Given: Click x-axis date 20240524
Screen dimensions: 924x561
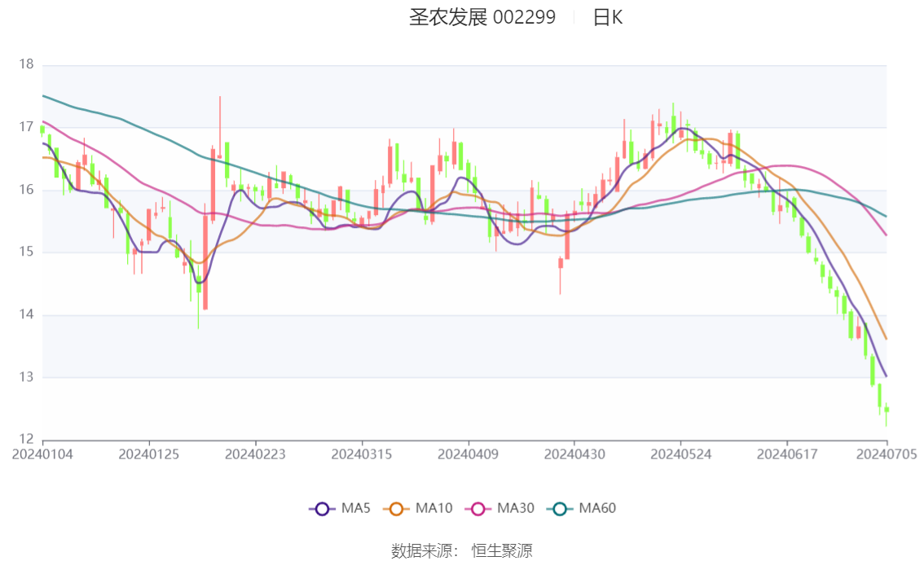Looking at the screenshot, I should 680,454.
